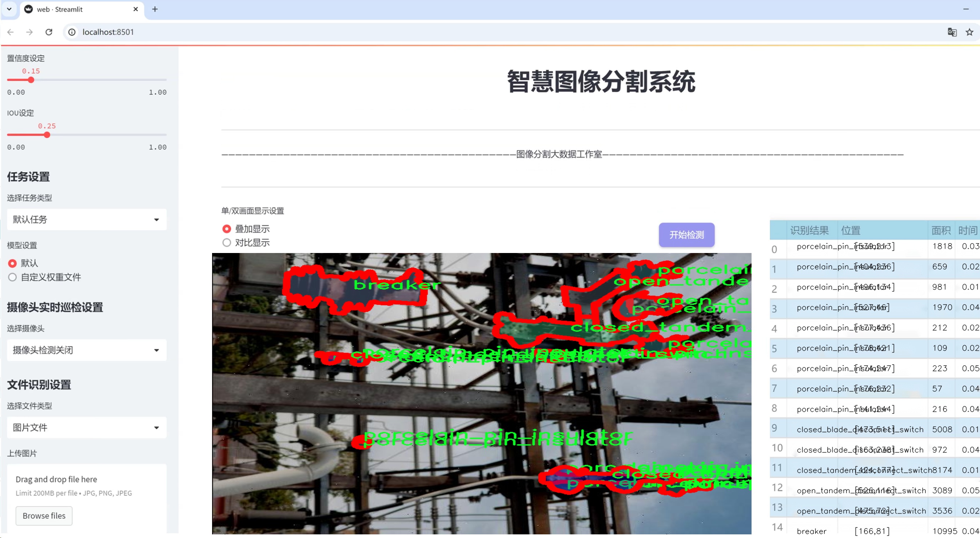Reload the page with refresh icon

tap(49, 32)
